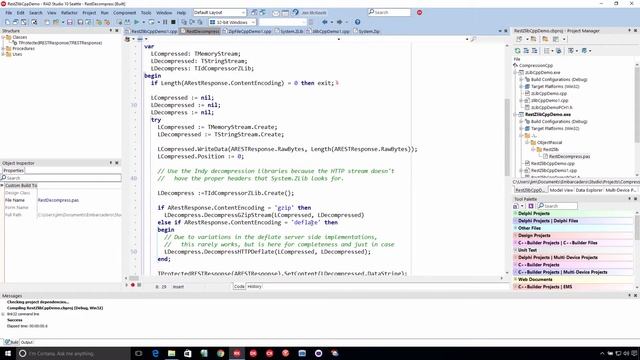640x360 pixels.
Task: Expand the Delphi Projects palette category
Action: [x=516, y=213]
